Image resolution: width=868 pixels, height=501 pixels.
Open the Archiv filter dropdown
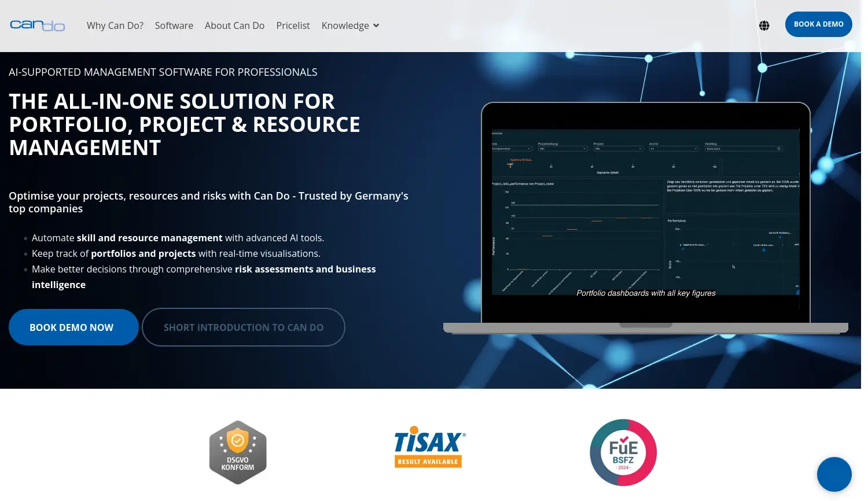pos(674,148)
